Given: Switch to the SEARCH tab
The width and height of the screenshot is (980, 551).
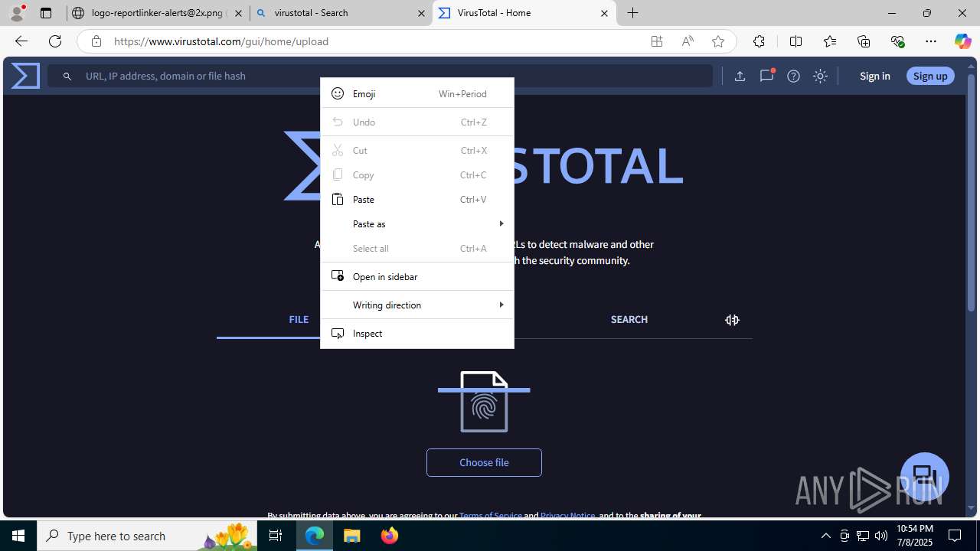Looking at the screenshot, I should 629,319.
